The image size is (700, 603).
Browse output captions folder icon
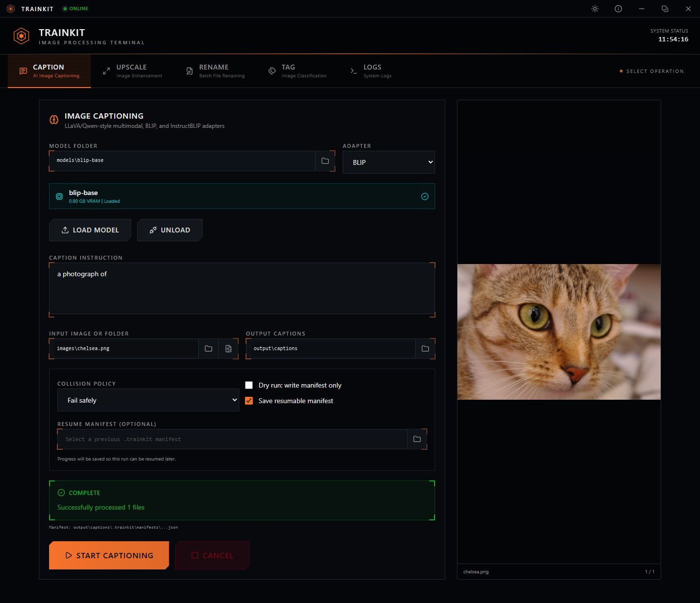425,349
